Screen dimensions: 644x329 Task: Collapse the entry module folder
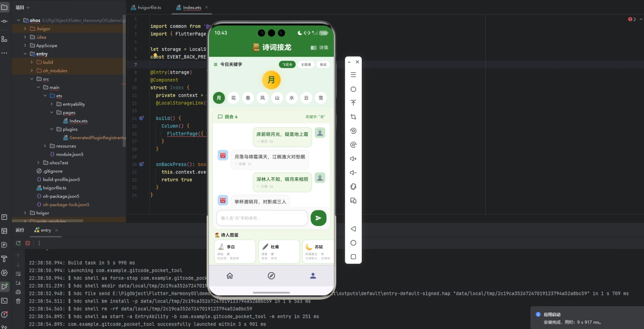coord(25,54)
